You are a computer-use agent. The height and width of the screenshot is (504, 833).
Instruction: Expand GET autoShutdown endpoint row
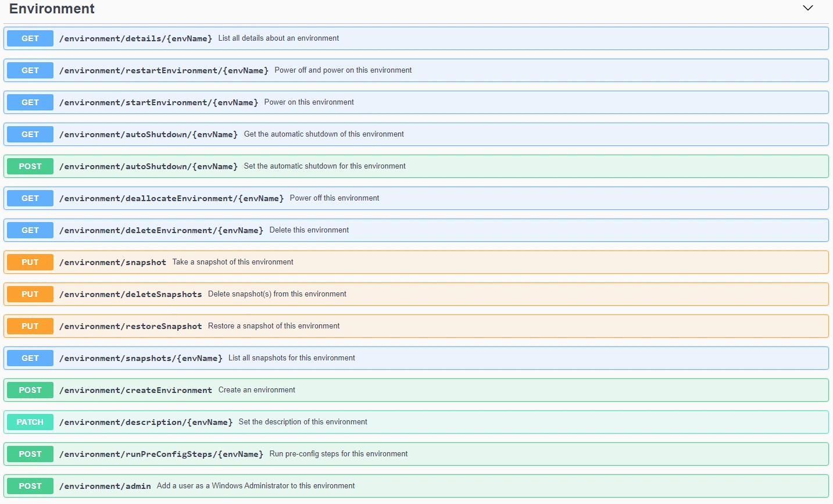(x=416, y=134)
